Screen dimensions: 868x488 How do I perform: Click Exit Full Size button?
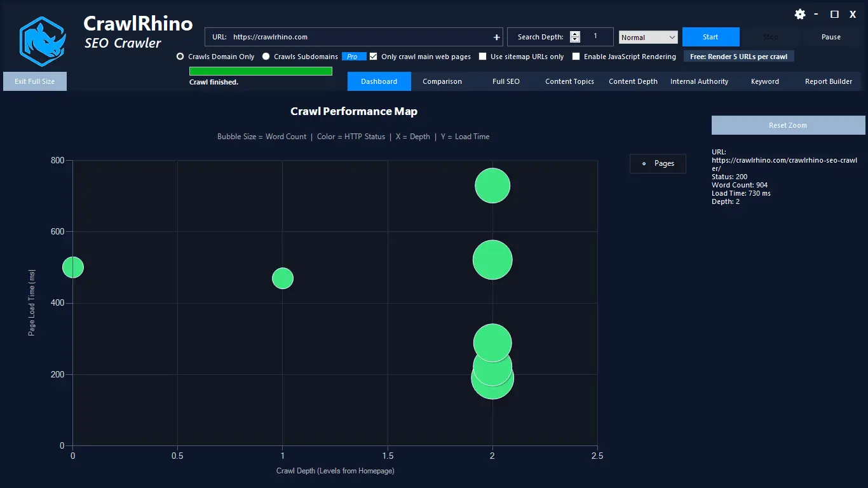click(x=35, y=81)
